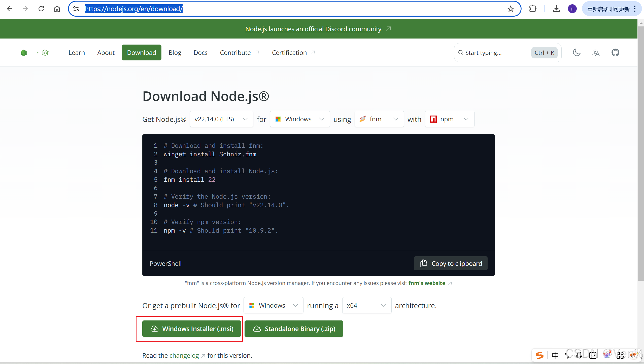Toggle dark mode moon icon
Image resolution: width=644 pixels, height=364 pixels.
[x=577, y=53]
